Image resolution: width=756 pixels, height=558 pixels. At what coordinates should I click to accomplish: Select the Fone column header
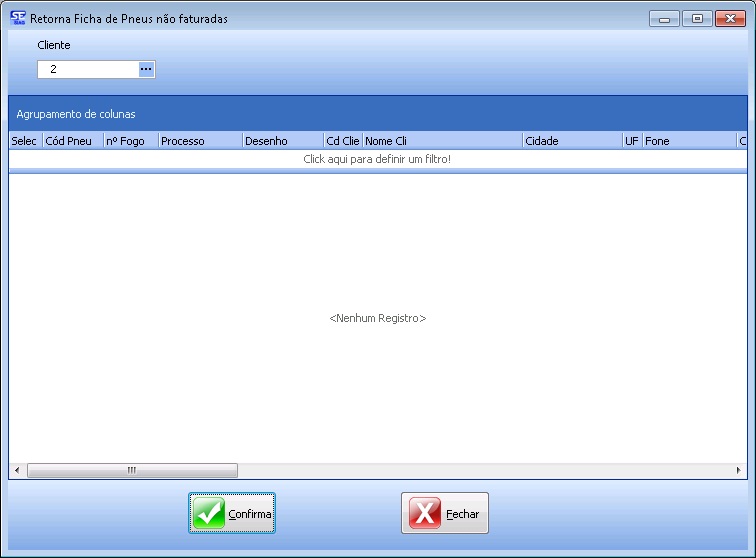(x=688, y=141)
